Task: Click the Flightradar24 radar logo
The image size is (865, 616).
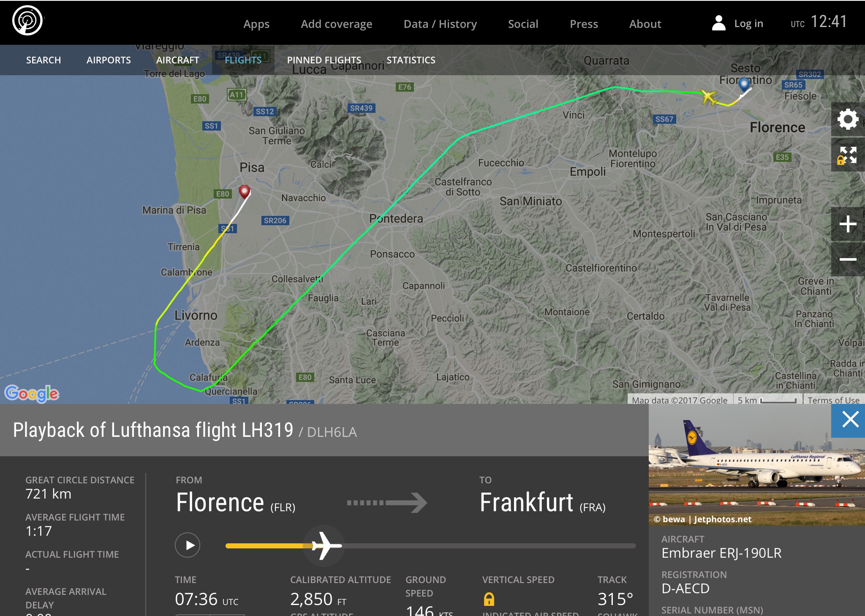Action: coord(27,20)
